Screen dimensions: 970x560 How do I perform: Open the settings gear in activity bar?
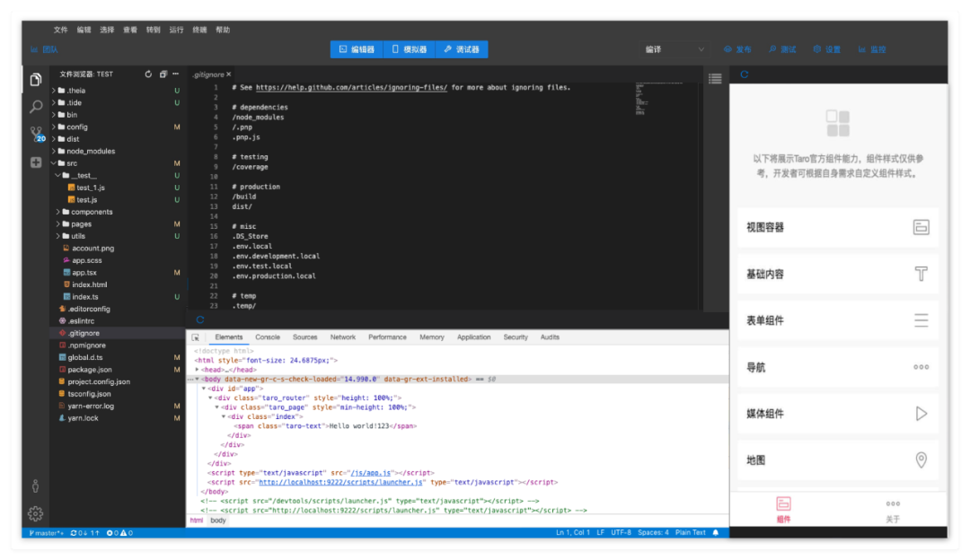click(x=35, y=513)
